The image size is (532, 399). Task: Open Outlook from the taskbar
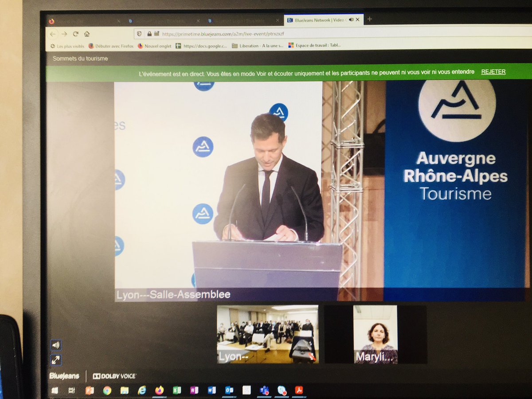(x=229, y=390)
